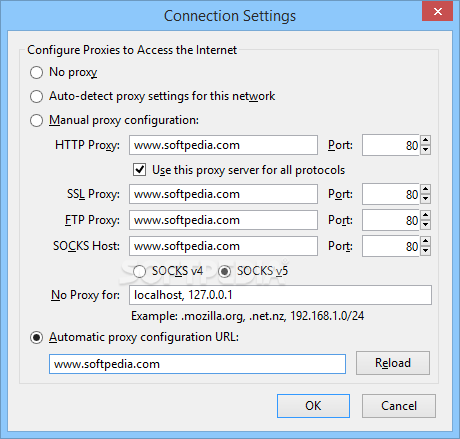The image size is (460, 439).
Task: Increase HTTP Proxy port with up arrow
Action: [x=425, y=140]
